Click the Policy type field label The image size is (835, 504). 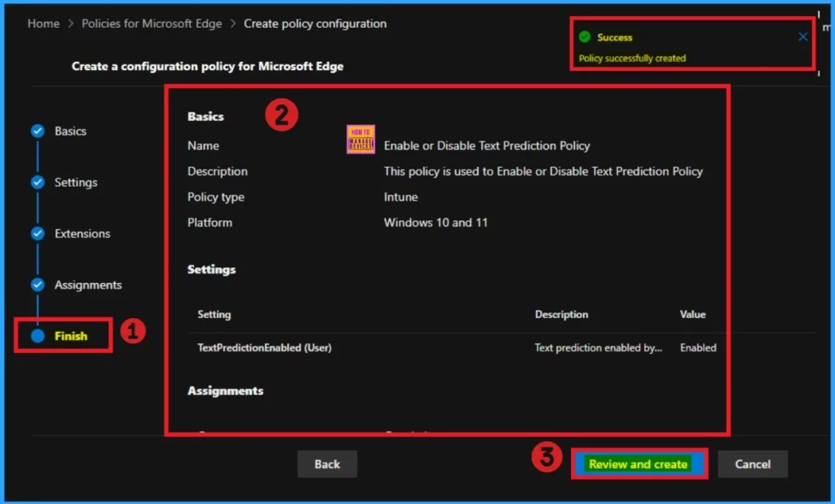click(215, 197)
